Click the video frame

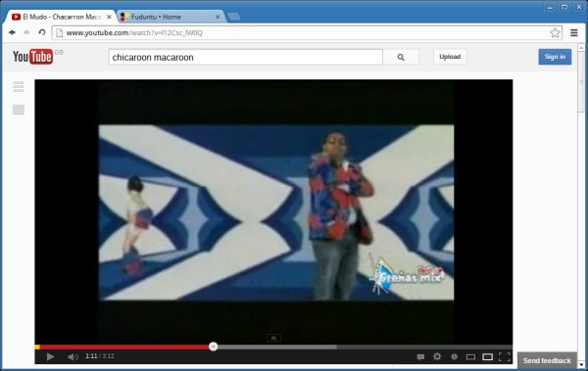pyautogui.click(x=273, y=211)
